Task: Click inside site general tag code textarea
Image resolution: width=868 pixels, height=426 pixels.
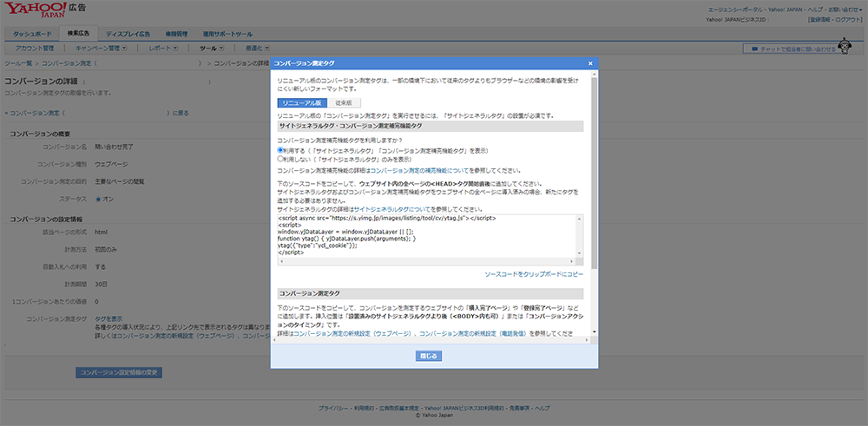Action: pyautogui.click(x=427, y=236)
